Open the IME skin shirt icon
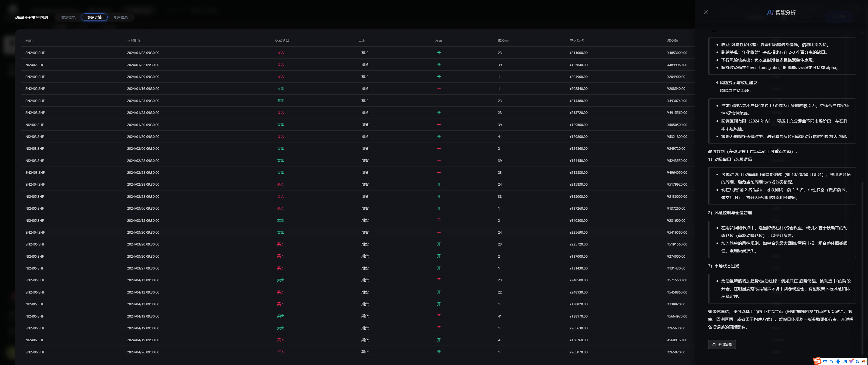868x365 pixels. [851, 361]
